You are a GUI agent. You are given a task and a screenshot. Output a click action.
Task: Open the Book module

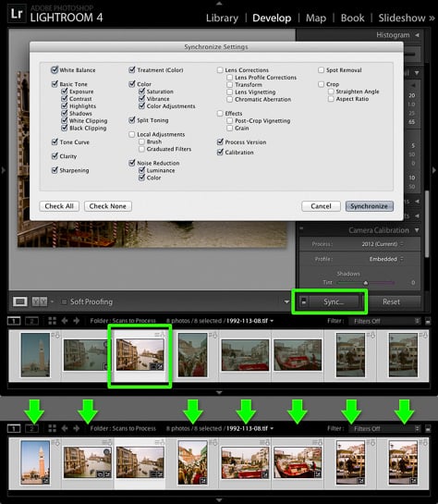pyautogui.click(x=352, y=18)
